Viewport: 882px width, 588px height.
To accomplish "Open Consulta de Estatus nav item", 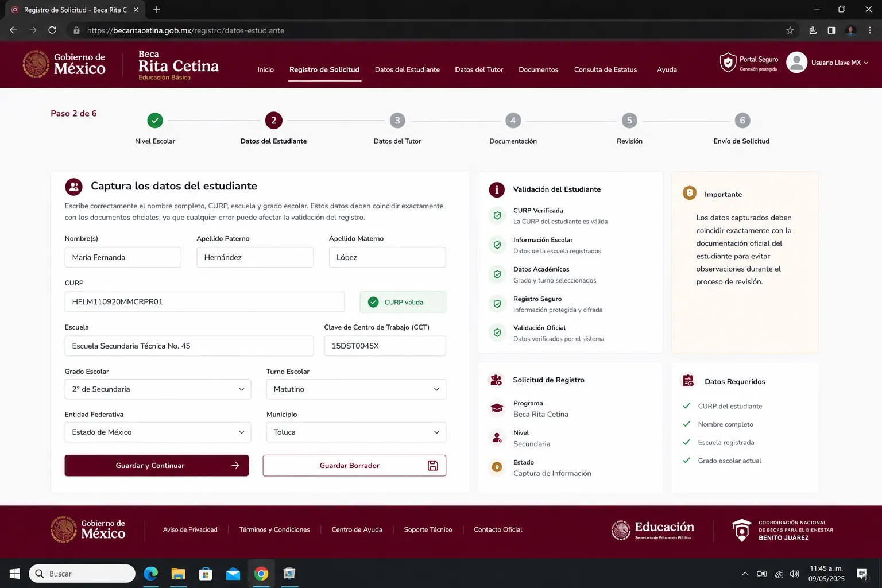I will [x=605, y=69].
